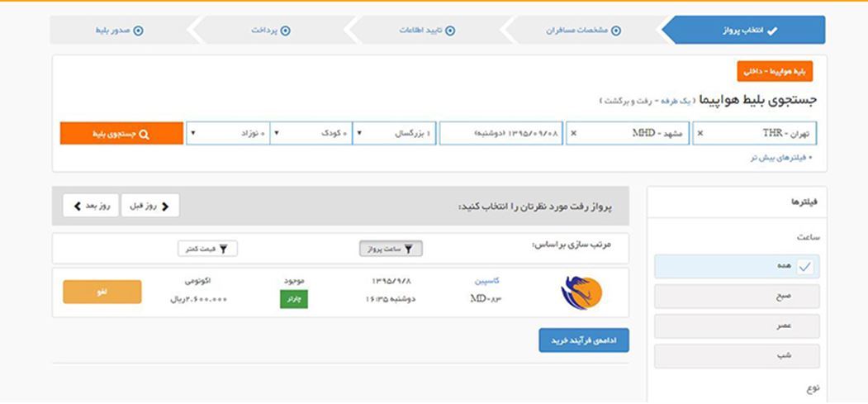Image resolution: width=868 pixels, height=404 pixels.
Task: Click circle icon next to صدور بلیط
Action: coord(138,31)
